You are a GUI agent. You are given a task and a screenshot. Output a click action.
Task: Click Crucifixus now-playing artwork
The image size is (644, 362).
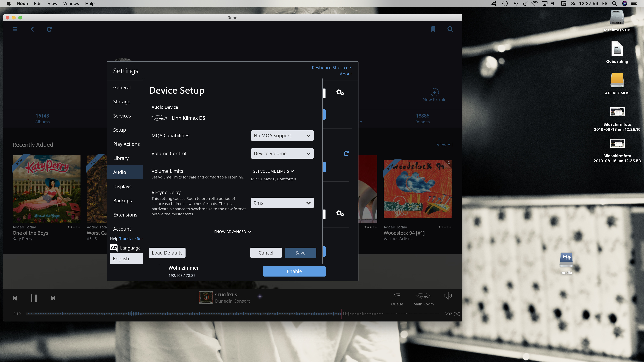205,297
